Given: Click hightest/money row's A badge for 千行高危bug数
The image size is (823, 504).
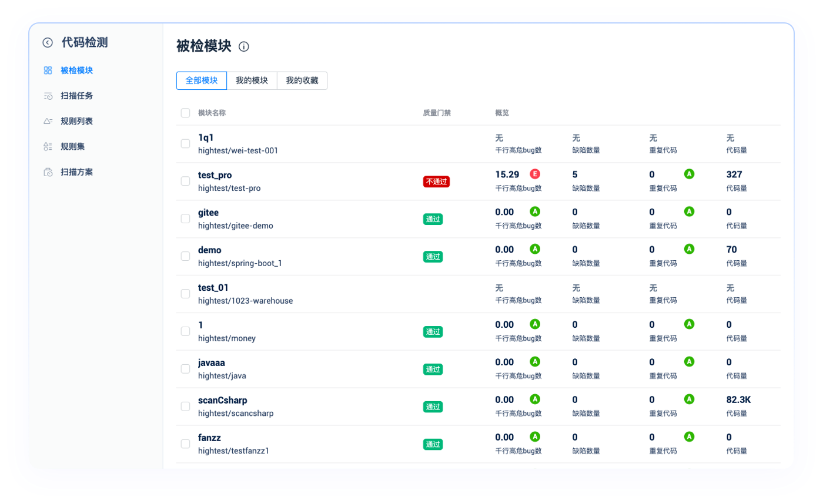Looking at the screenshot, I should [x=534, y=324].
